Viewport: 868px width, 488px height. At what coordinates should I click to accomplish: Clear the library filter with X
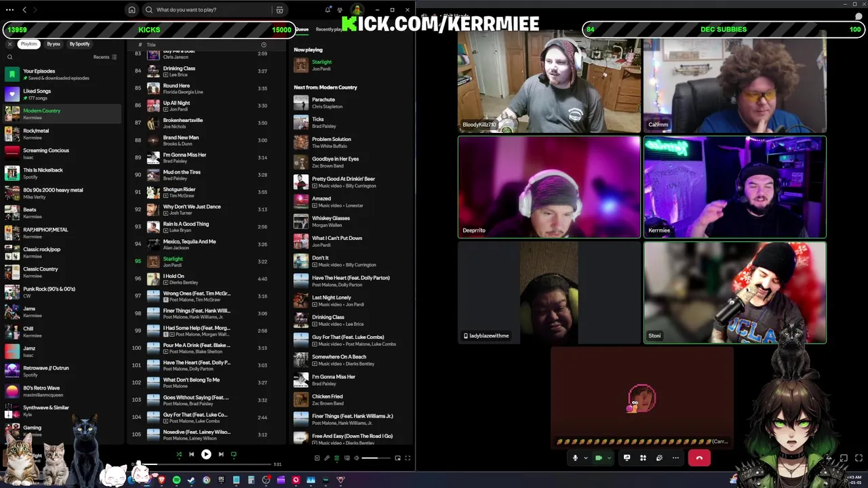10,44
